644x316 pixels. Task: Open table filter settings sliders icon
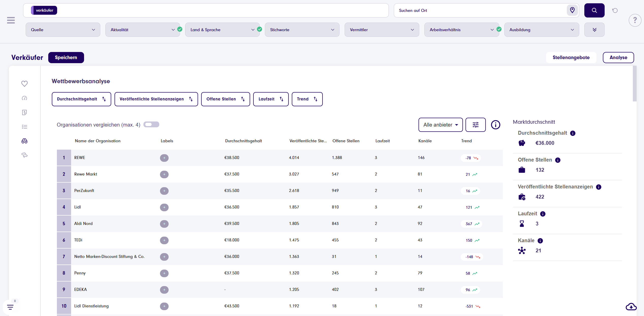click(475, 125)
